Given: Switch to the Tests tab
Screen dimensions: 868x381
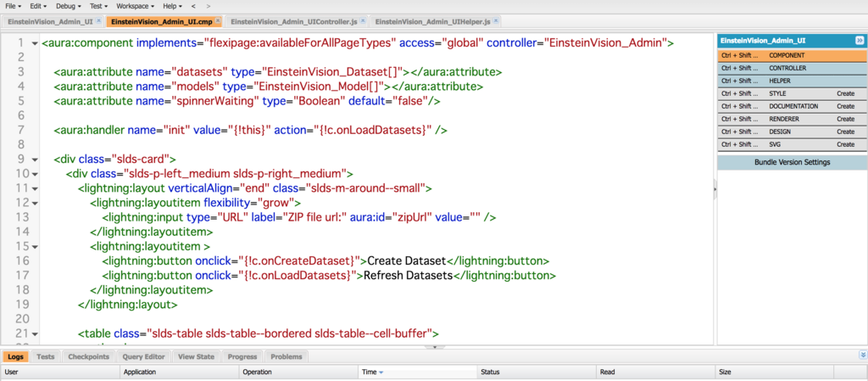Looking at the screenshot, I should [46, 356].
